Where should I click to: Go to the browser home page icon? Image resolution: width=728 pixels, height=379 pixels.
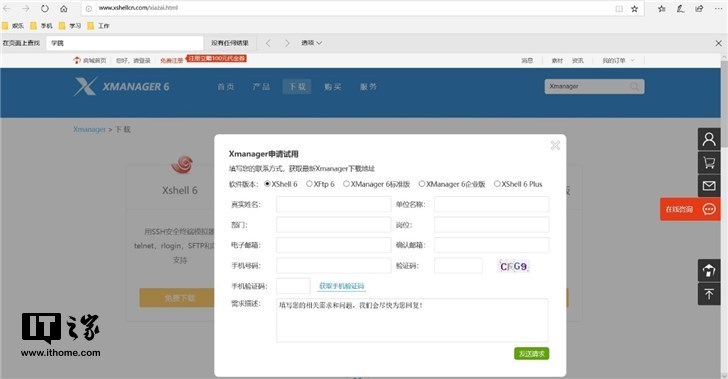coord(64,8)
